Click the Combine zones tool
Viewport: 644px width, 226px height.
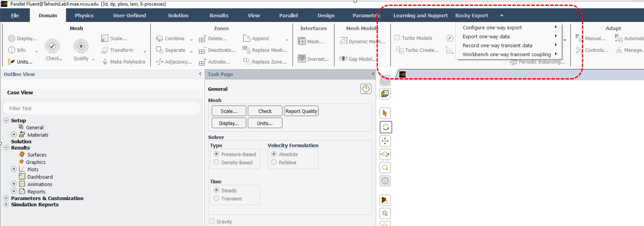tap(170, 38)
